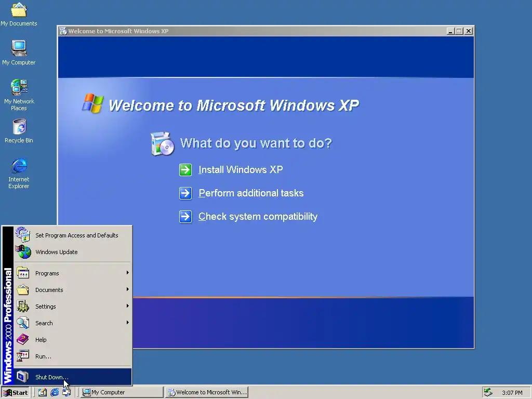Click the Shut Down icon in Start menu

click(23, 377)
